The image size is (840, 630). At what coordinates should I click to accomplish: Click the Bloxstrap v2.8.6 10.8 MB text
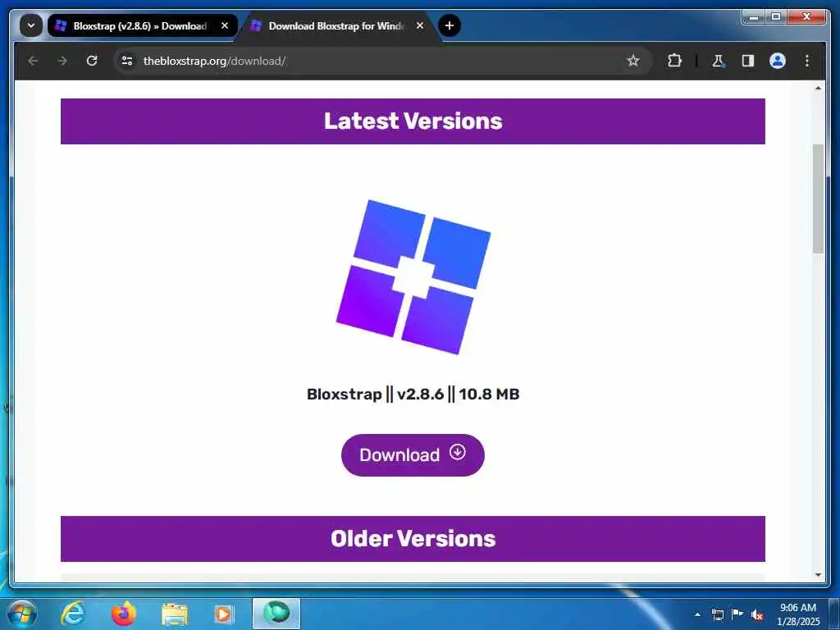413,394
